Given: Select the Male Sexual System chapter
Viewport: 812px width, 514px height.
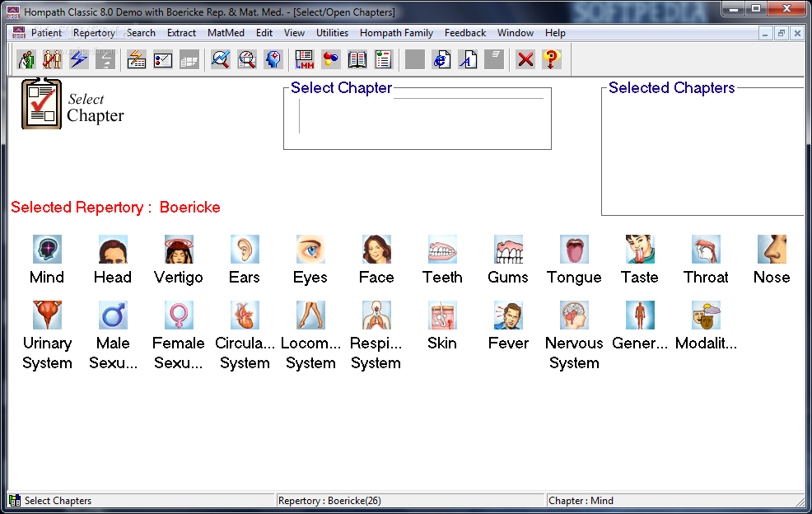Looking at the screenshot, I should (x=113, y=315).
